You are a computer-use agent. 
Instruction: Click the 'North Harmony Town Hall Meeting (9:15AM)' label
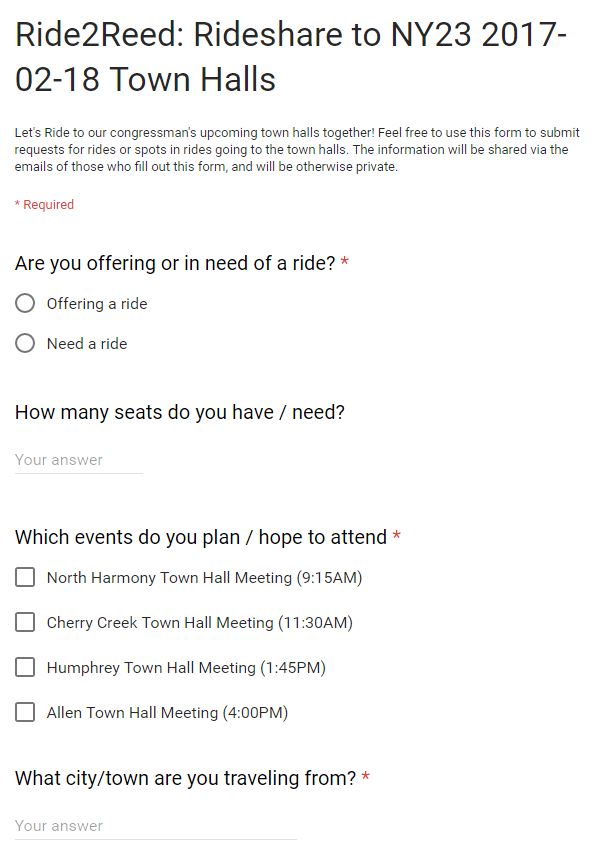coord(204,578)
